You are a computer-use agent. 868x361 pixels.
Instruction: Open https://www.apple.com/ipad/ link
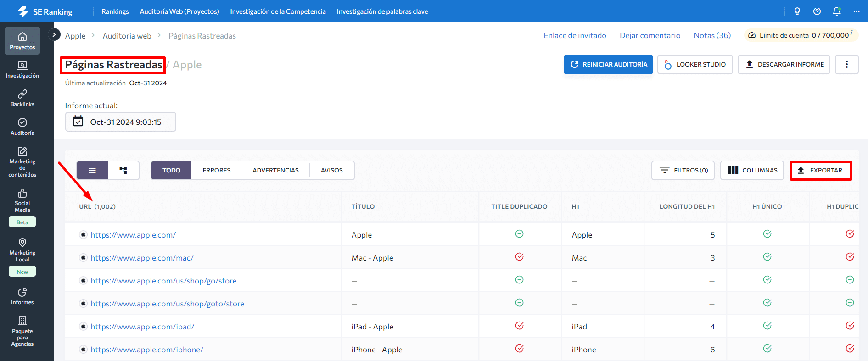(143, 327)
